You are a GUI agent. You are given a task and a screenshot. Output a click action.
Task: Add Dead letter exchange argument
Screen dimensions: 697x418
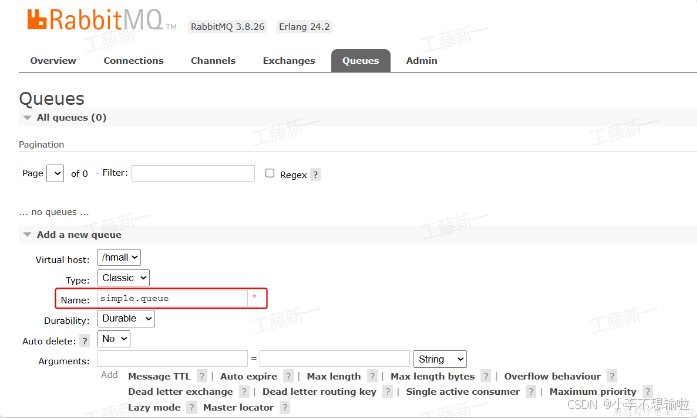click(180, 392)
